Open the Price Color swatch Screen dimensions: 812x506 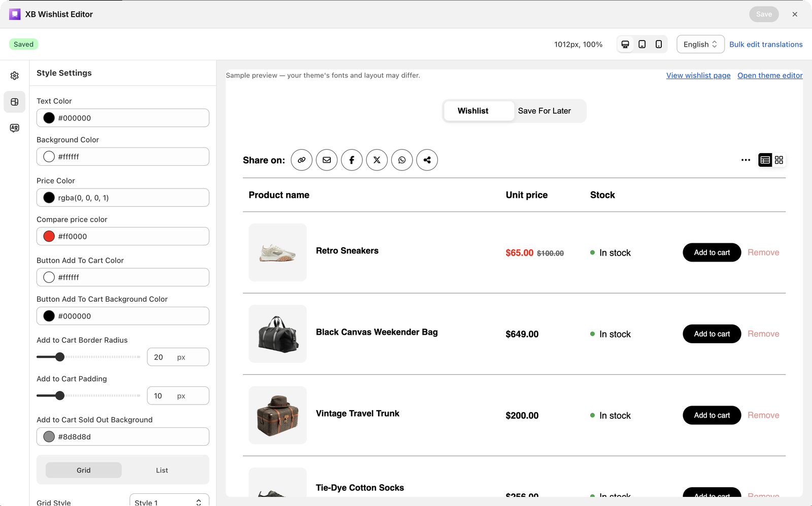(x=49, y=198)
